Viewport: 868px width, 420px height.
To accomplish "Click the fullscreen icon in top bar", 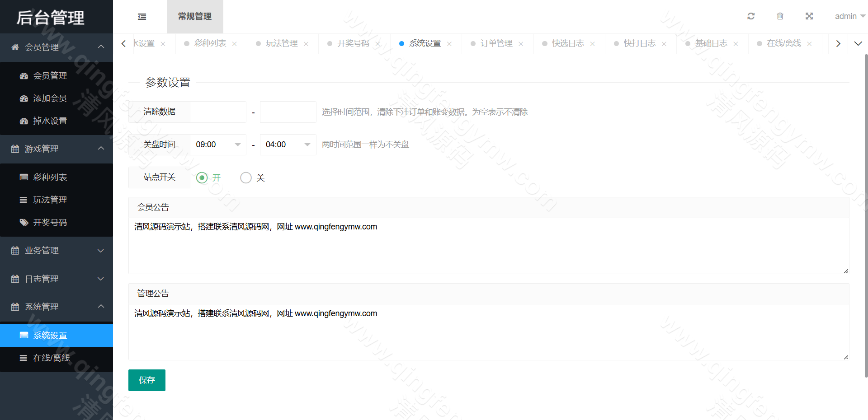I will [809, 16].
